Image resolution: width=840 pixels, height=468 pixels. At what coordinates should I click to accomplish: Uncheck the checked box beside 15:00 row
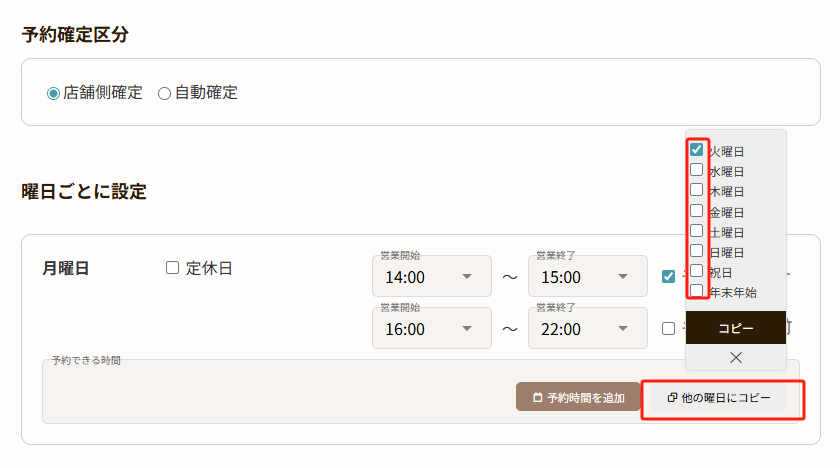[668, 276]
